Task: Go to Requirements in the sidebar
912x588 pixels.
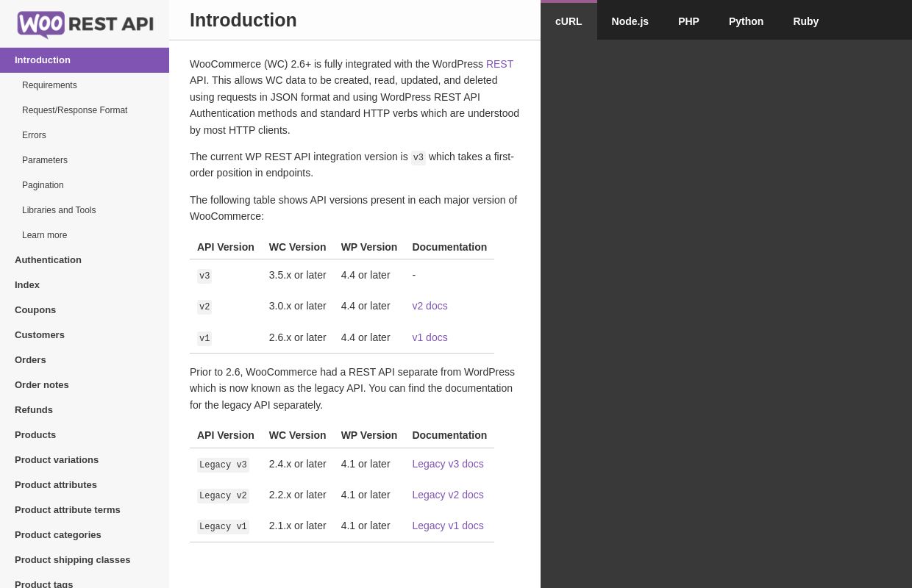Action: pos(85,85)
